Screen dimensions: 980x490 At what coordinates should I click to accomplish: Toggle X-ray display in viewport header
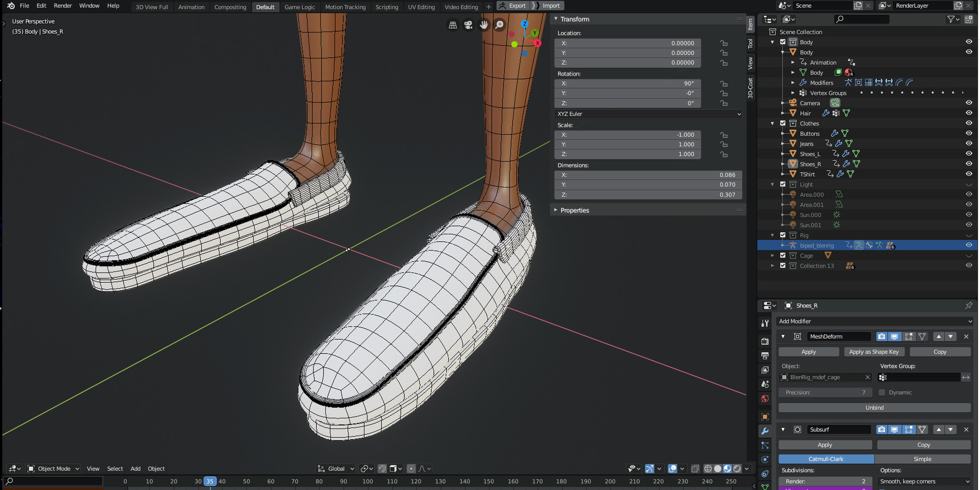point(695,469)
